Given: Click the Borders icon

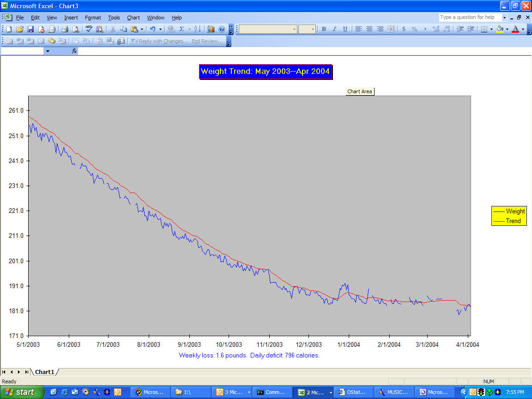Looking at the screenshot, I should tap(484, 29).
